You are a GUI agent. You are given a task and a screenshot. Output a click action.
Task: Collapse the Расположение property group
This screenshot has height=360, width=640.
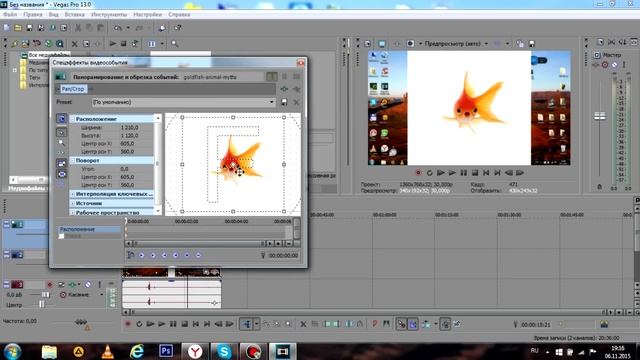coord(73,119)
